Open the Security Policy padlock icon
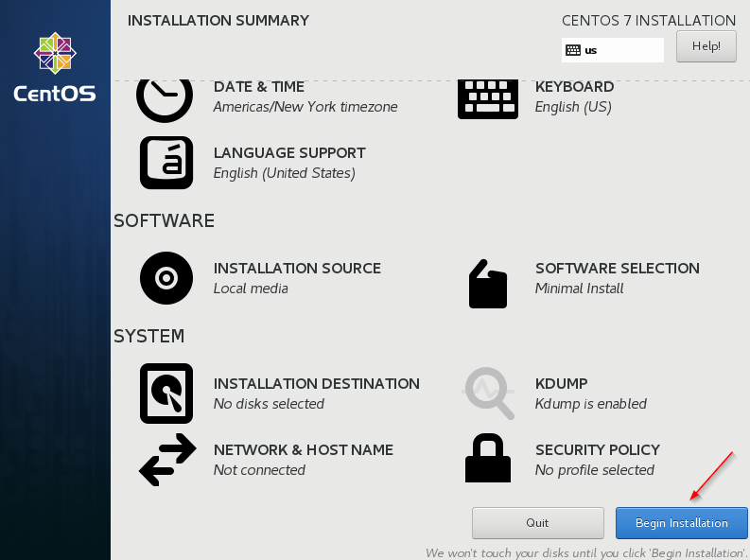Image resolution: width=750 pixels, height=560 pixels. click(x=488, y=458)
